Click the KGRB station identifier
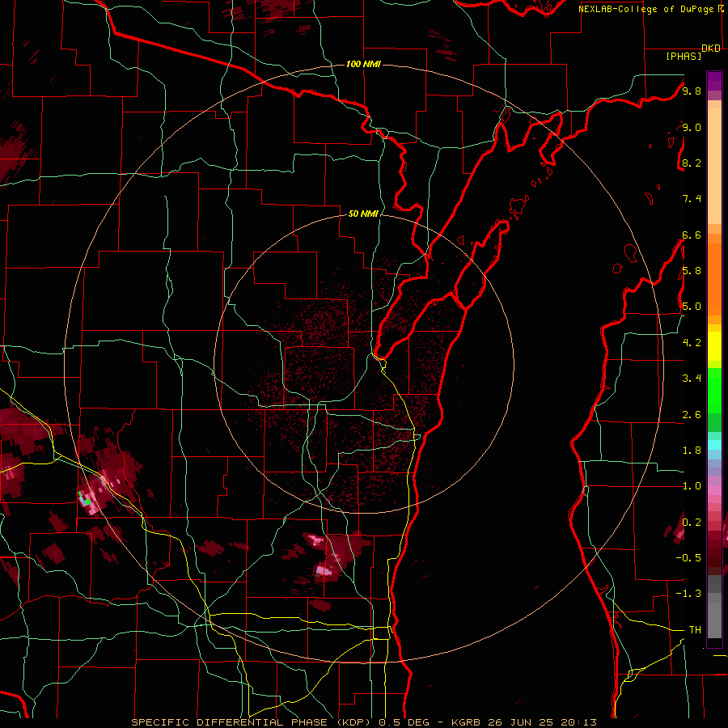Viewport: 728px width, 728px height. coord(465,722)
